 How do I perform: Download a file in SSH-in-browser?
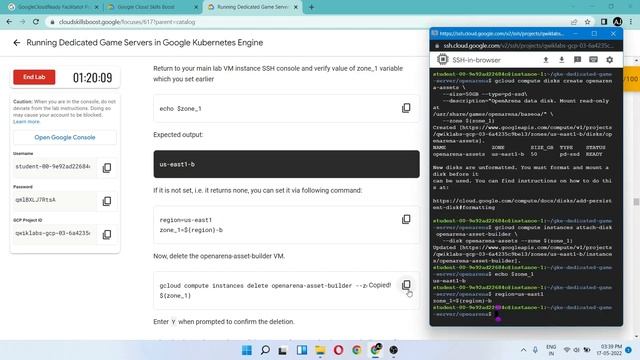pos(562,60)
